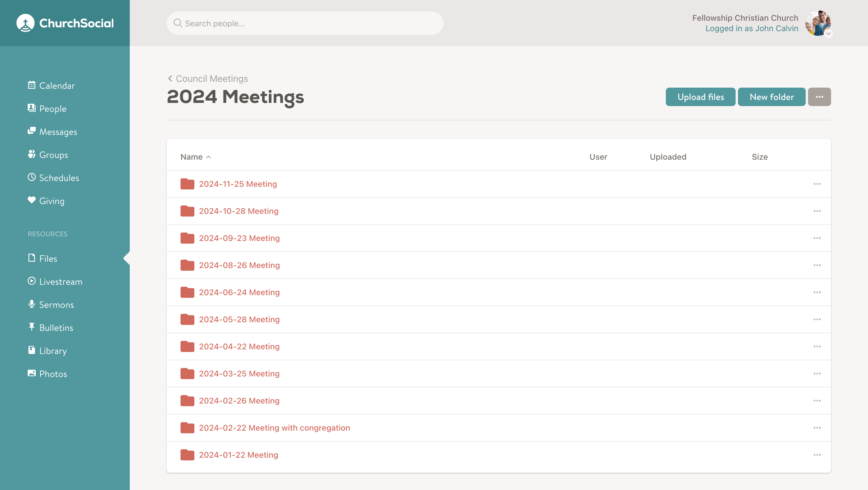Navigate to Messages section

58,132
